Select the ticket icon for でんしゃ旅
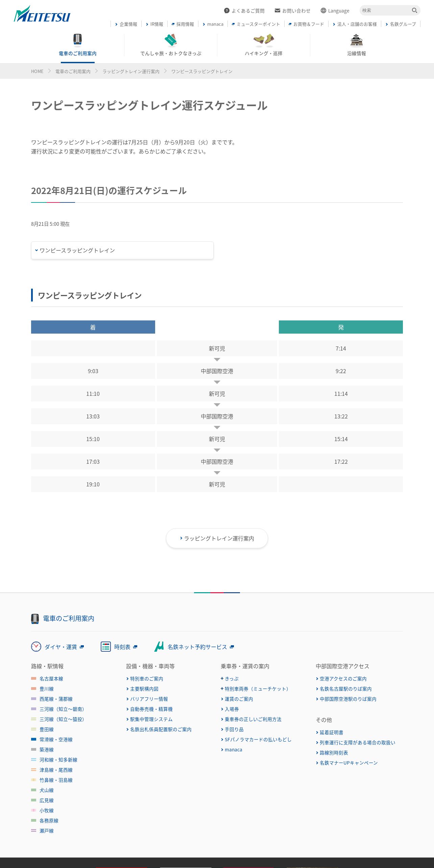 point(171,40)
